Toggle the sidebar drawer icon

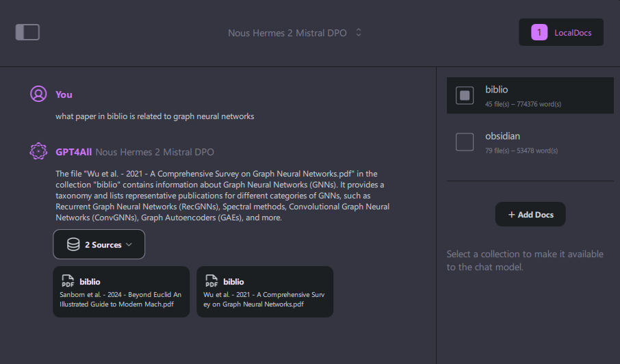click(27, 32)
